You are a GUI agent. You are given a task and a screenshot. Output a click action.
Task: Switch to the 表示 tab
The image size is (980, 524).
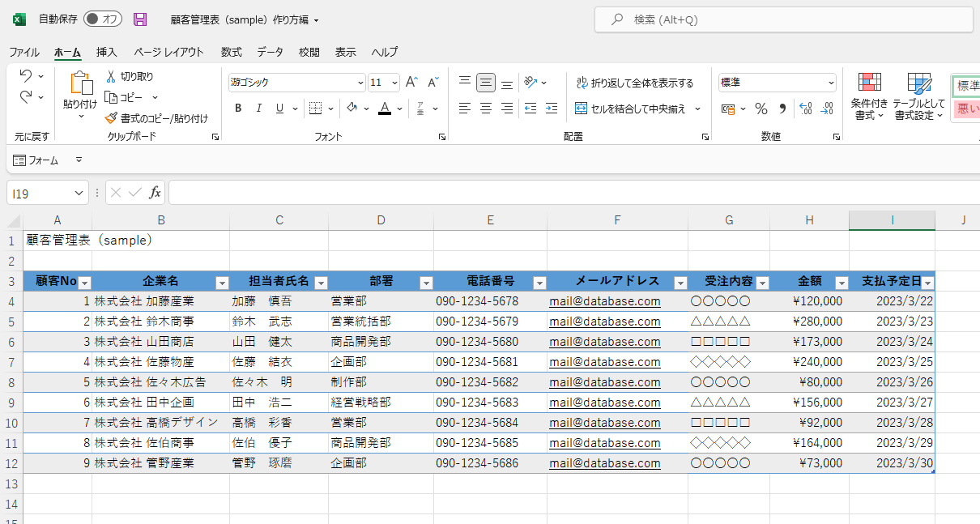click(x=346, y=52)
